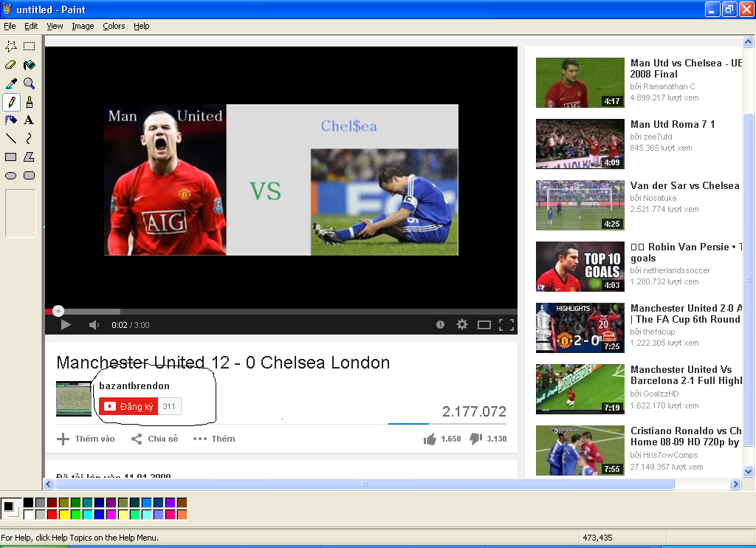Click the bazantbrendon channel name
The image size is (756, 548).
(x=134, y=386)
